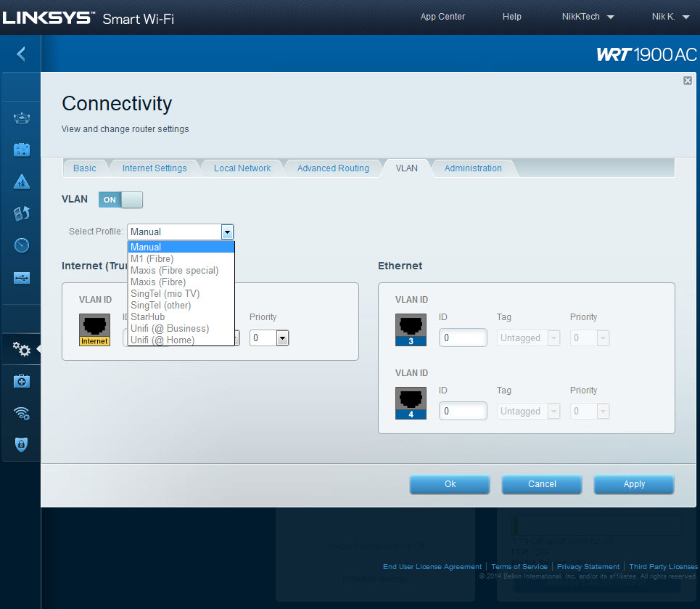This screenshot has height=609, width=700.
Task: Click the Apply button
Action: (x=634, y=484)
